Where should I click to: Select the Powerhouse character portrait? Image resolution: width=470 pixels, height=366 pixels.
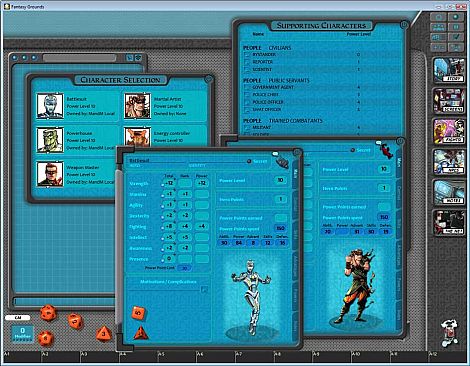(50, 140)
